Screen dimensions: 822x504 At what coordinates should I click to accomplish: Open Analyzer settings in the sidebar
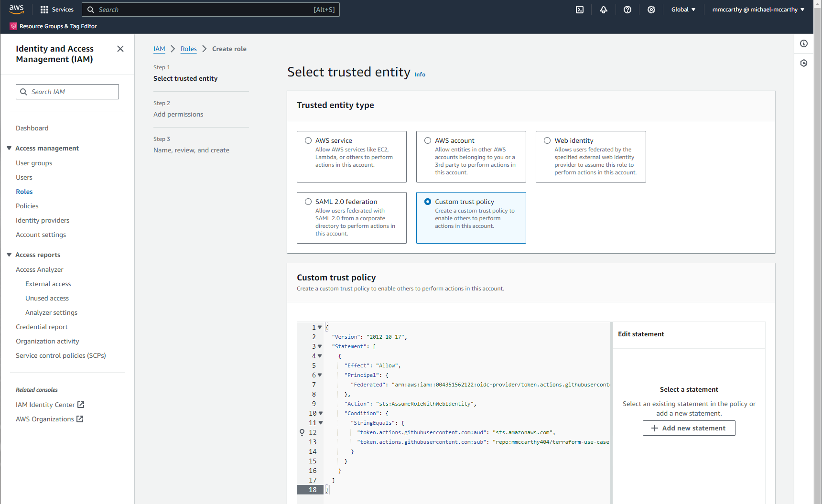52,312
